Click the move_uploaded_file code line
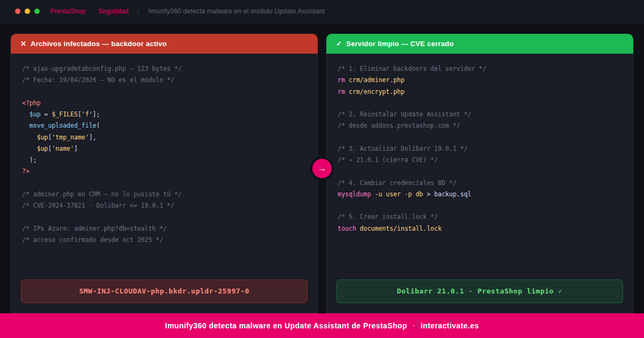Screen dimensions: 644x338 point(64,126)
